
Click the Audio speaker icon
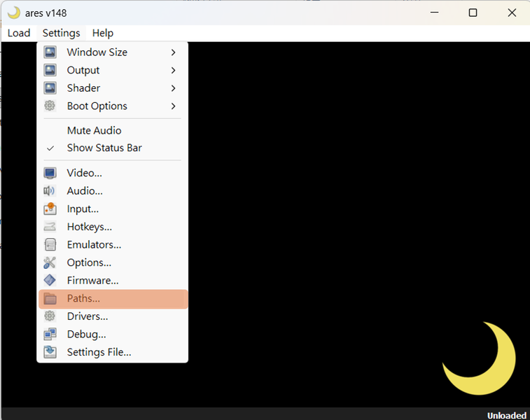[x=49, y=191]
